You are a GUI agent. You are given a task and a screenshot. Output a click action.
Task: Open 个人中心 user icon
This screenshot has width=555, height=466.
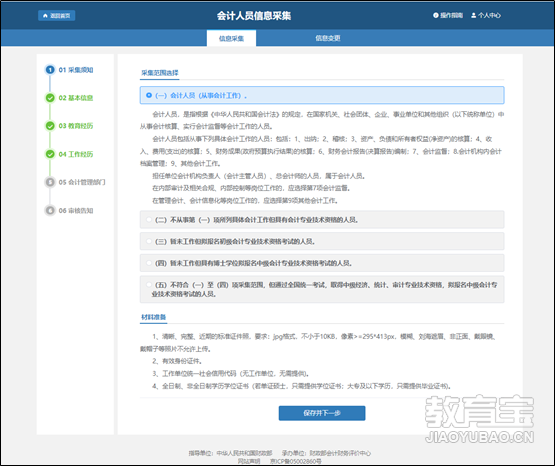coord(474,15)
